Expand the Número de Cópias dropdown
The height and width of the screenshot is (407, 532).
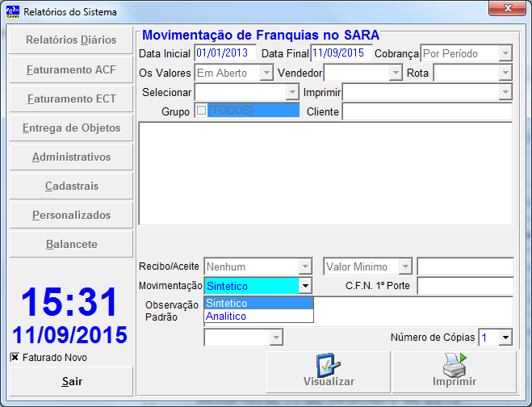505,338
